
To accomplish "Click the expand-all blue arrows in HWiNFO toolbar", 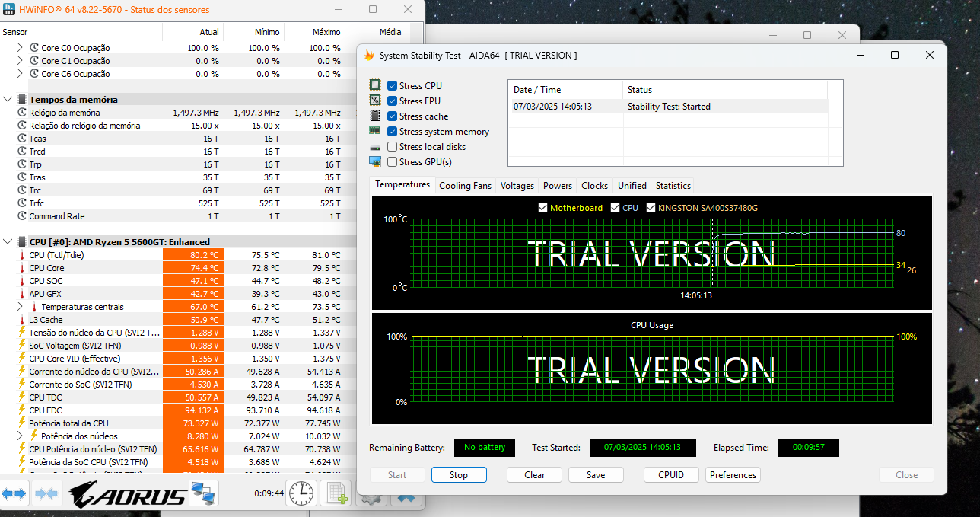I will (x=14, y=493).
